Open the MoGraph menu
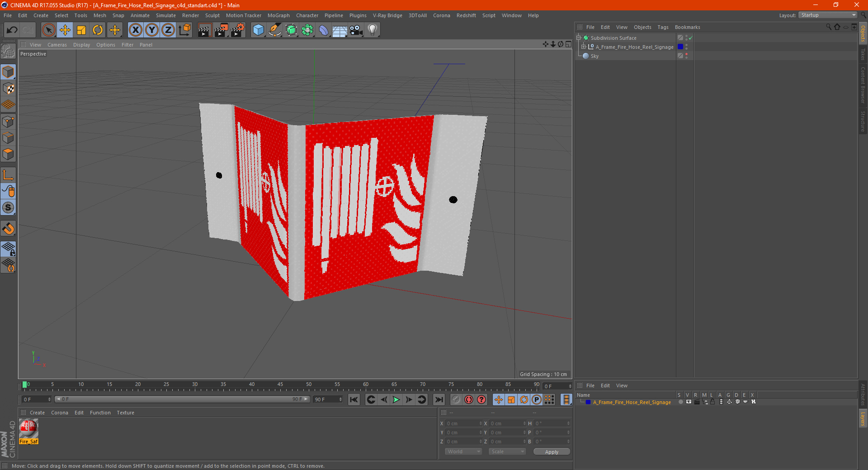This screenshot has height=470, width=868. pos(278,15)
